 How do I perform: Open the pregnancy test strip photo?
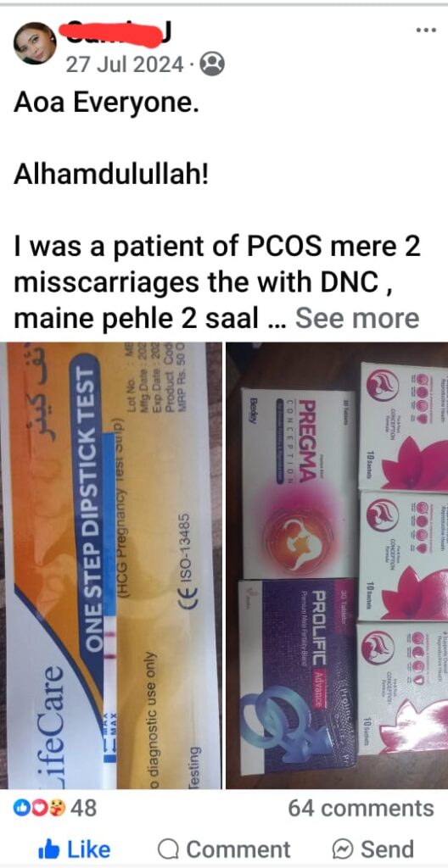(111, 565)
